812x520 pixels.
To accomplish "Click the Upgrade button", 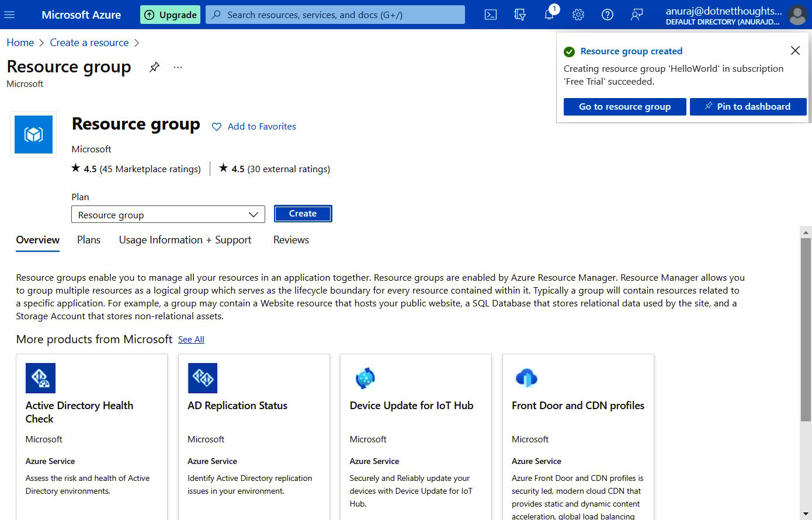I will click(x=170, y=15).
